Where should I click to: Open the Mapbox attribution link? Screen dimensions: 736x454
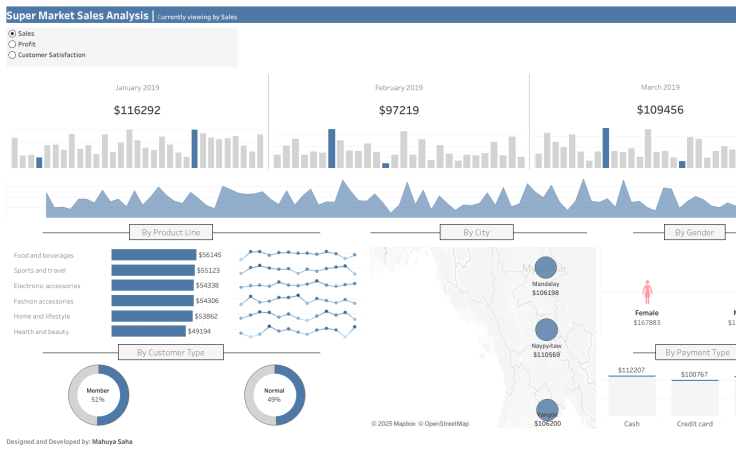coord(392,424)
